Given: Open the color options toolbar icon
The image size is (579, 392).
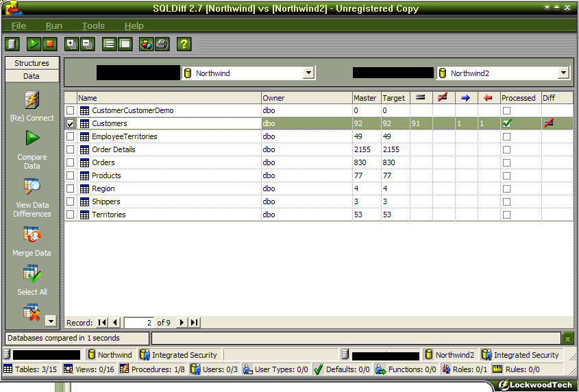Looking at the screenshot, I should tap(147, 44).
